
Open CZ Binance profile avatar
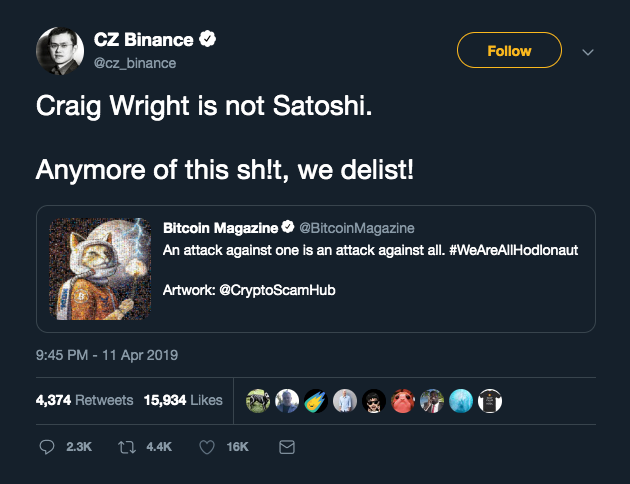pyautogui.click(x=60, y=51)
